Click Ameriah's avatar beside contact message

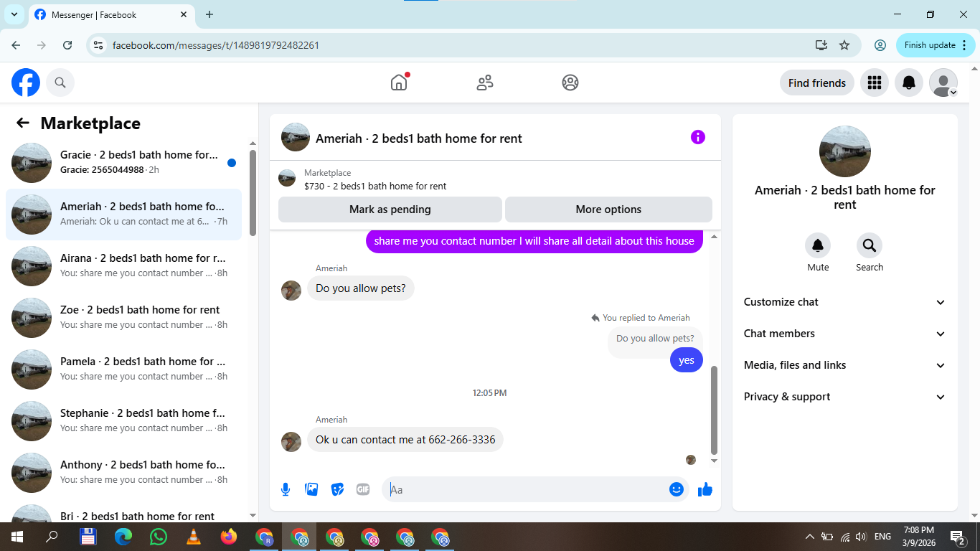291,441
